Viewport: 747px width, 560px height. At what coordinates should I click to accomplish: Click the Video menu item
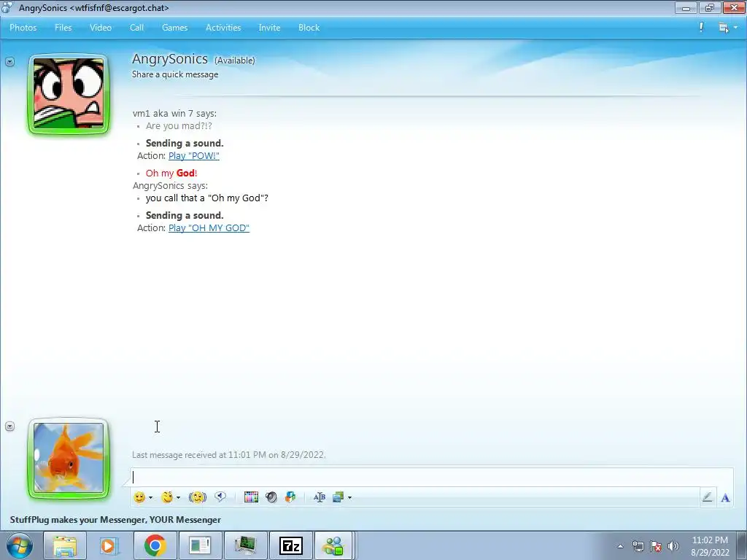click(101, 28)
